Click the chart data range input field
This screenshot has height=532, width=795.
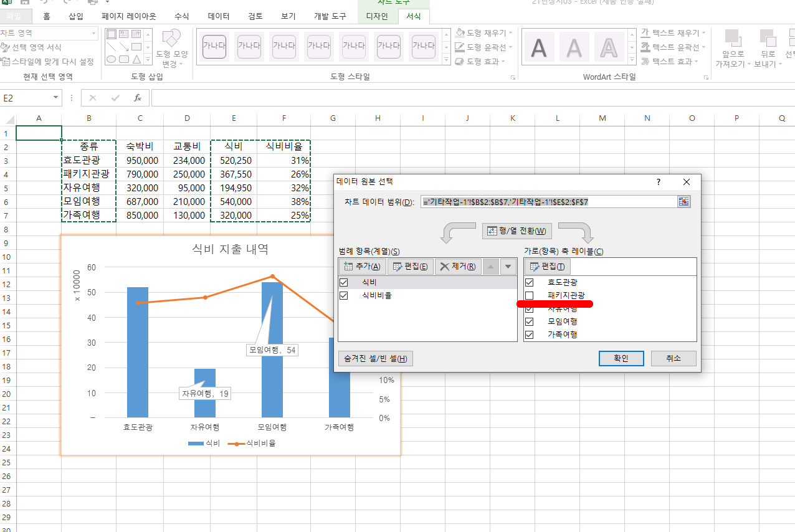click(548, 202)
